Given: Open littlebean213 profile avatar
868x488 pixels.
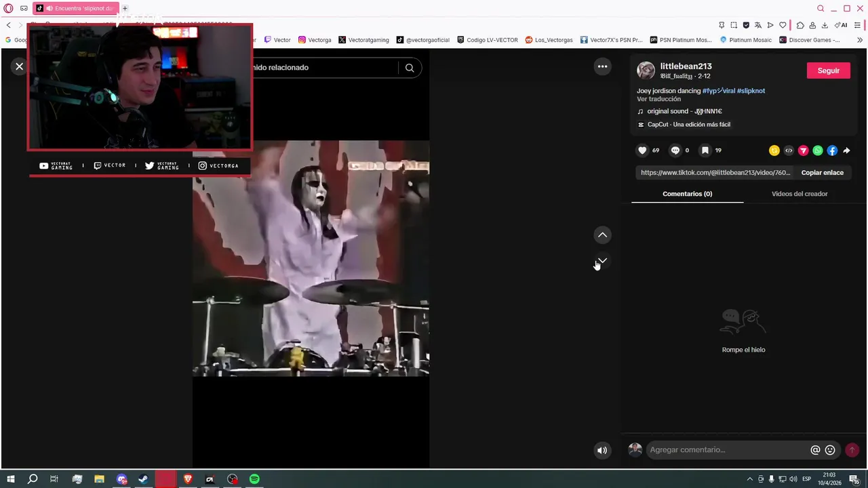Looking at the screenshot, I should click(x=646, y=70).
